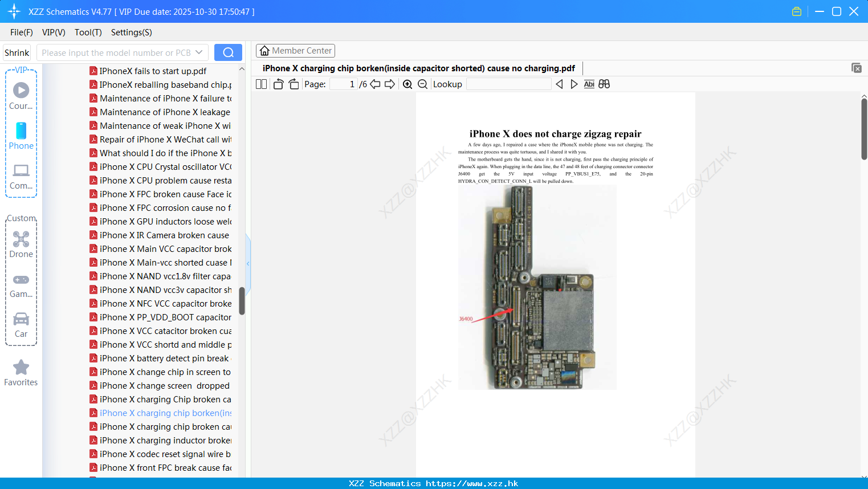The width and height of the screenshot is (868, 489).
Task: Go to next page arrow
Action: [390, 84]
